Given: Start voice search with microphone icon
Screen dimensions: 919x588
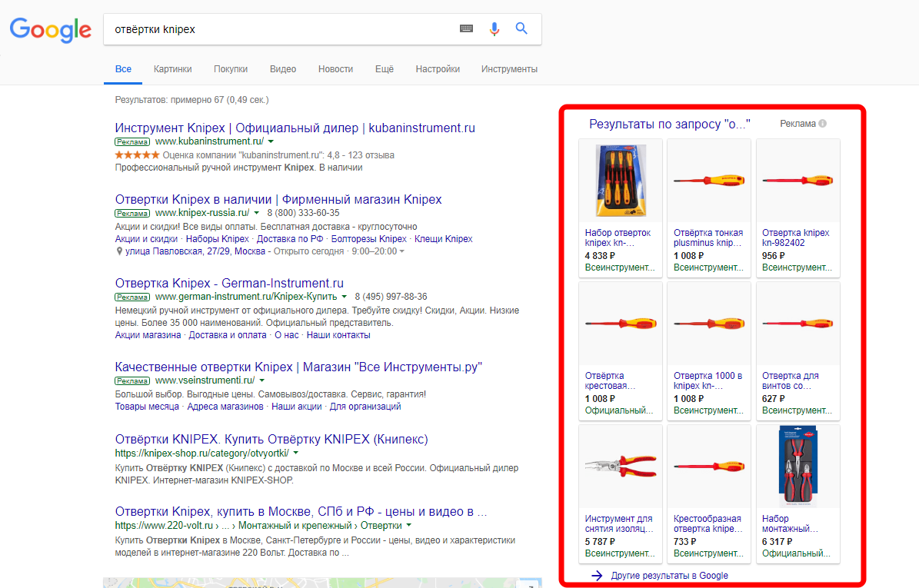Looking at the screenshot, I should coord(494,28).
